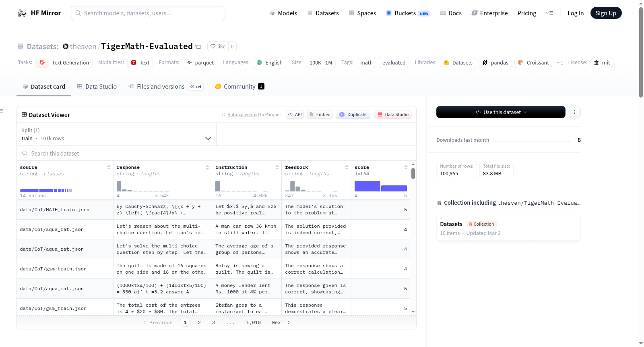Select the mit license tag
The width and height of the screenshot is (644, 347).
[602, 62]
